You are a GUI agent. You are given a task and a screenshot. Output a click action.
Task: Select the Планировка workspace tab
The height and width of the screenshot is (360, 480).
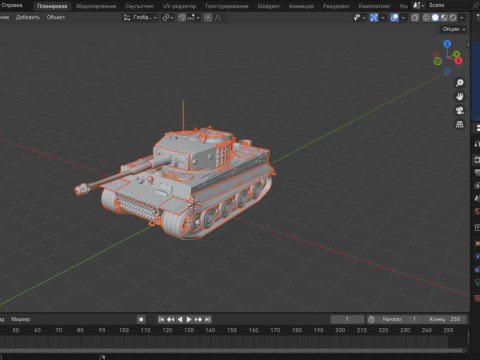click(52, 6)
